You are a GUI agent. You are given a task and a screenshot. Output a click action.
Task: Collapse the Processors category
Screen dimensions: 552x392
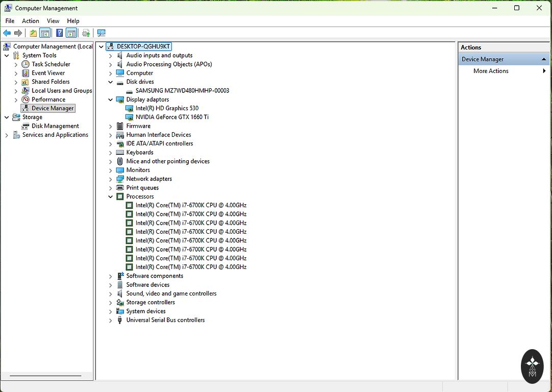pos(111,197)
